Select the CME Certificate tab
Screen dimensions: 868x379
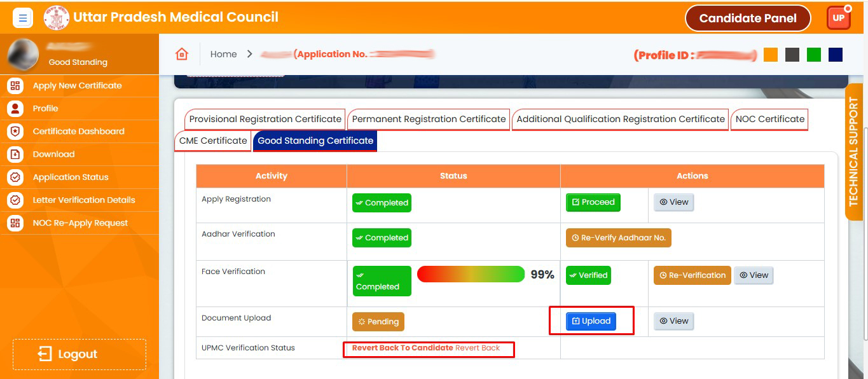[x=213, y=141]
